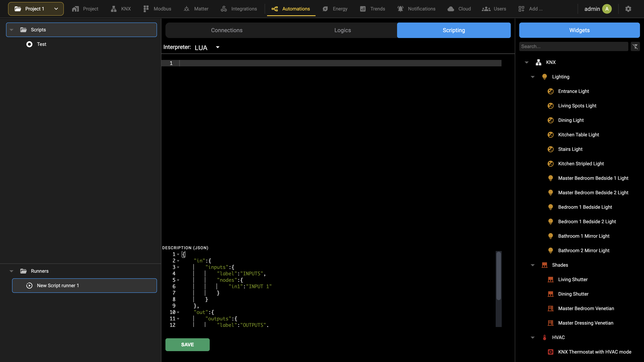Viewport: 644px width, 362px height.
Task: Open the Interpreter LUA dropdown
Action: [207, 47]
